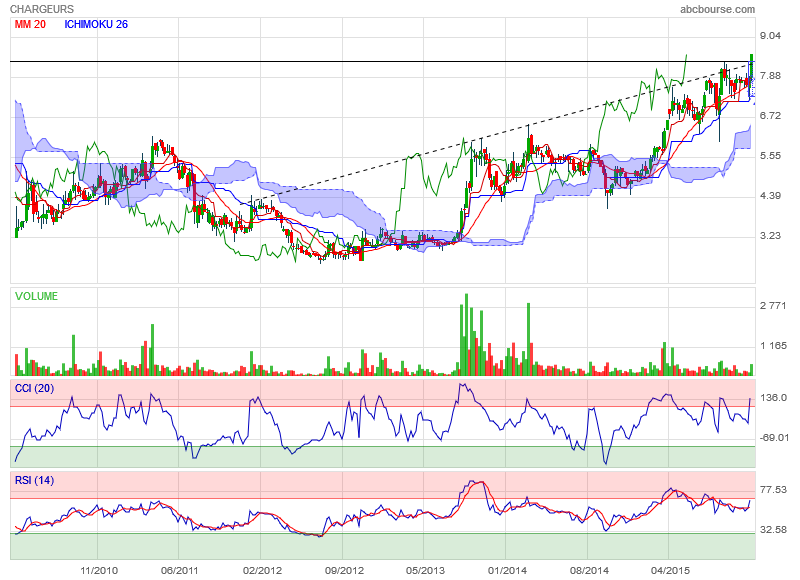The width and height of the screenshot is (800, 580).
Task: Click the 5.55 price axis value
Action: click(770, 156)
